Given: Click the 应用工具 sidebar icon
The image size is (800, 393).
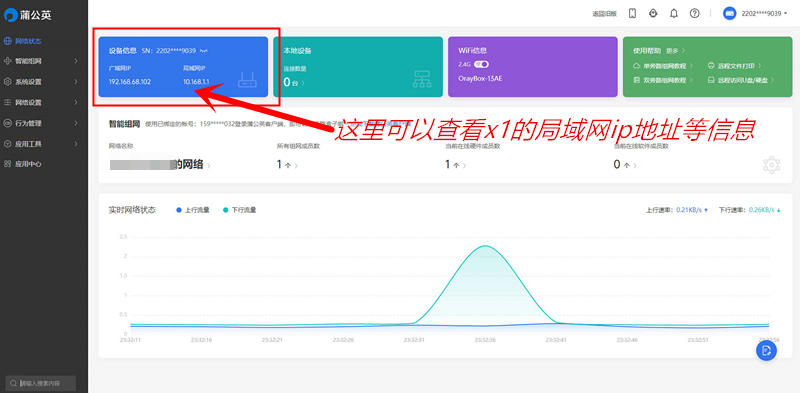Looking at the screenshot, I should (8, 144).
